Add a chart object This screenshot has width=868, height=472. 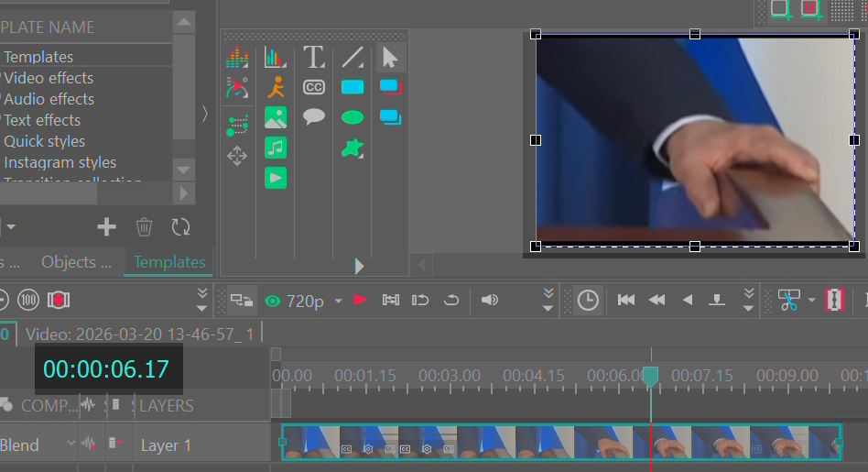tap(275, 58)
